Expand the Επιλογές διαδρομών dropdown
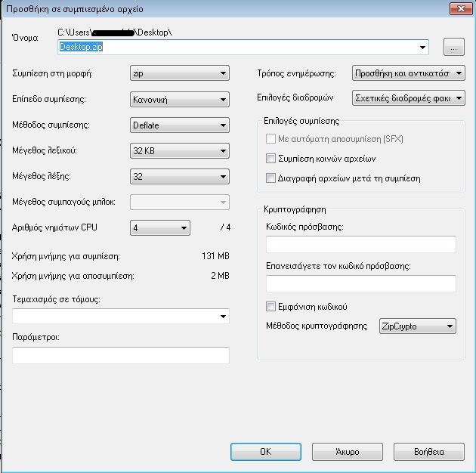 point(409,98)
